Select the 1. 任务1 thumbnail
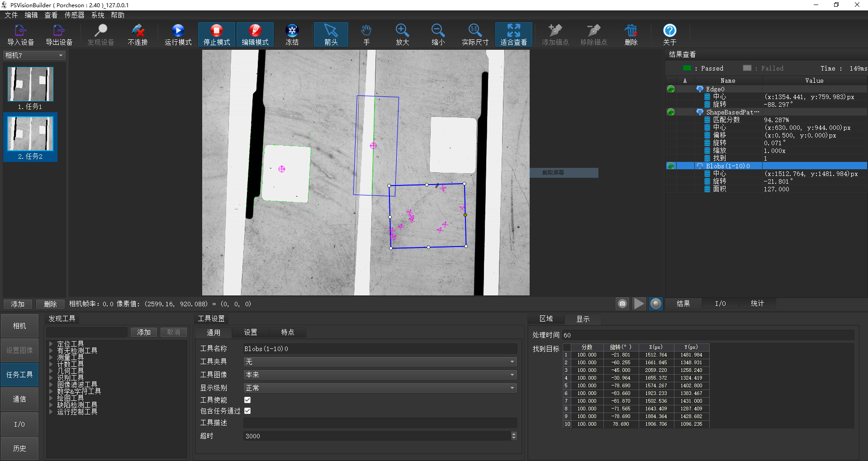This screenshot has width=868, height=461. (30, 85)
